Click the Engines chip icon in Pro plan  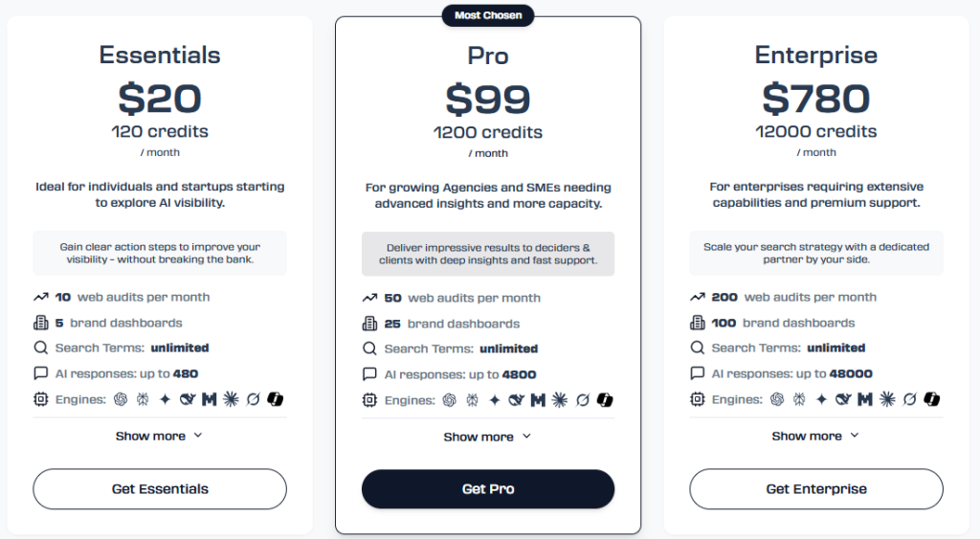click(x=369, y=400)
